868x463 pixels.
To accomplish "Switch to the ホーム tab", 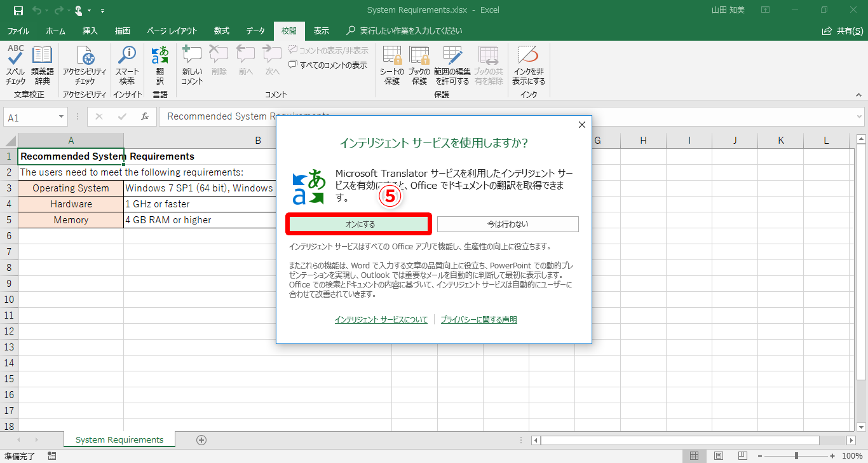I will pos(56,31).
